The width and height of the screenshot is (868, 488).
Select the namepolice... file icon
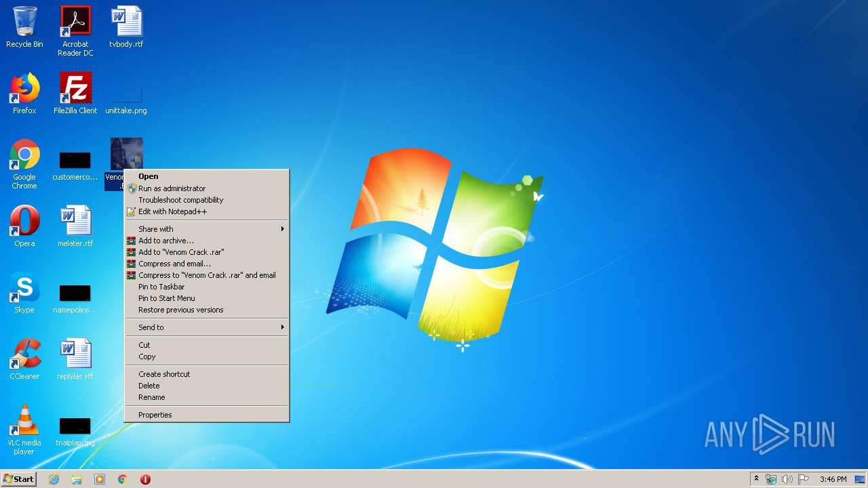pyautogui.click(x=75, y=299)
